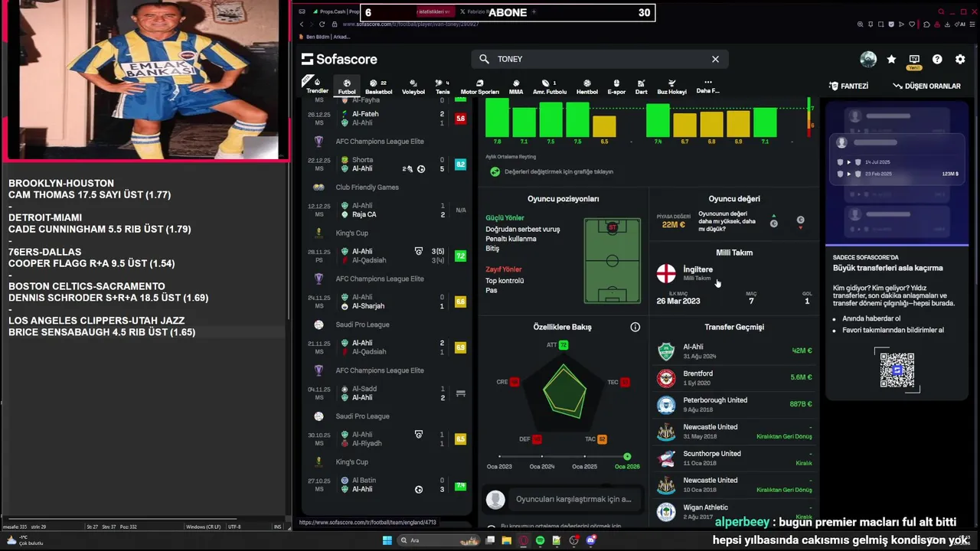Open Brentford transfer history entry
The height and width of the screenshot is (551, 980).
pyautogui.click(x=735, y=378)
